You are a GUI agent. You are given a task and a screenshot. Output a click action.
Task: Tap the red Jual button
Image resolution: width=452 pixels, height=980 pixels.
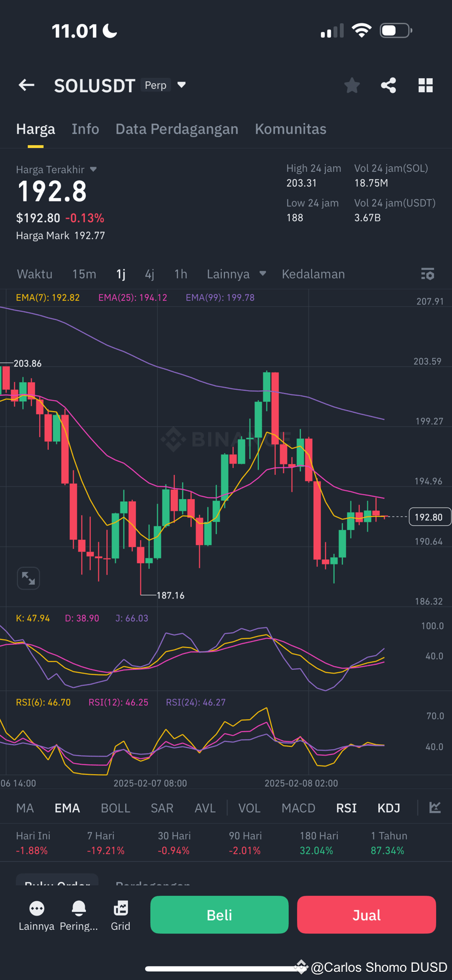point(366,915)
